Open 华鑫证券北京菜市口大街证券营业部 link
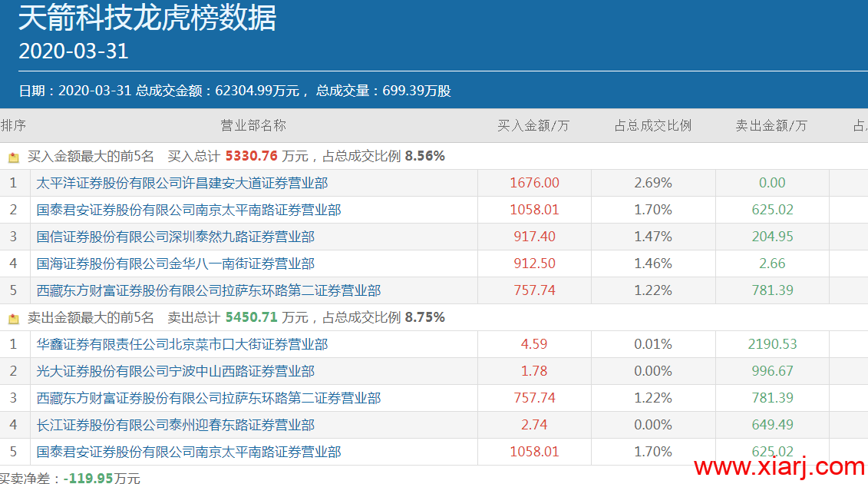The width and height of the screenshot is (868, 484). (182, 344)
